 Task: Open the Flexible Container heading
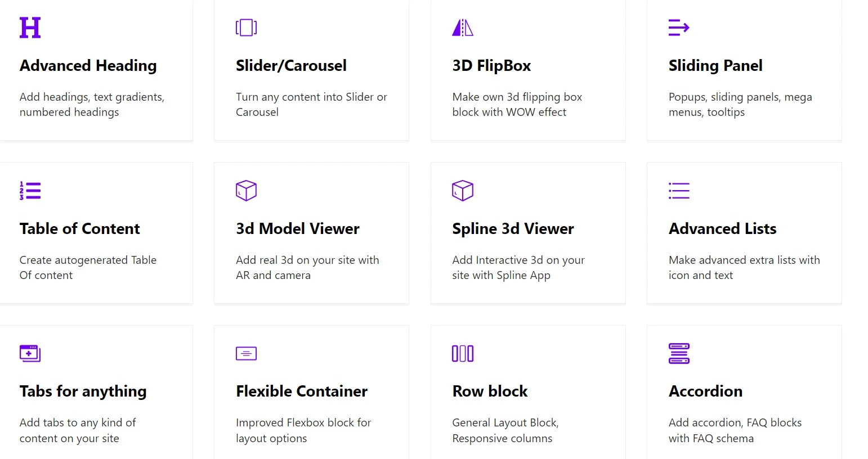(302, 391)
